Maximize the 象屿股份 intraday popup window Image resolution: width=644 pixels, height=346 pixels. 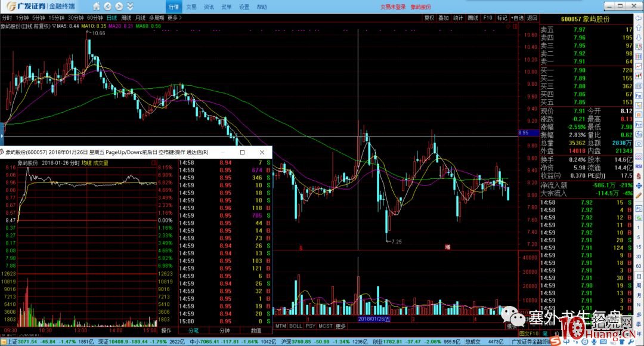[x=242, y=153]
